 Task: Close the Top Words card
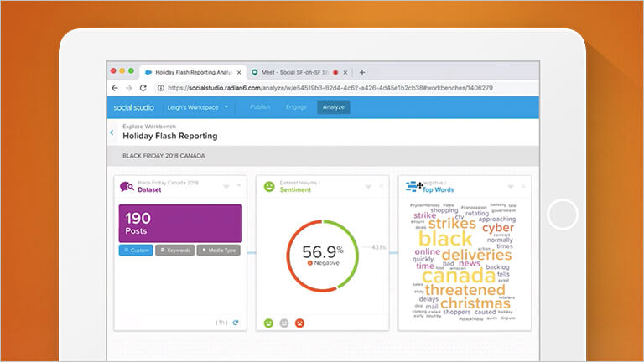tap(523, 186)
